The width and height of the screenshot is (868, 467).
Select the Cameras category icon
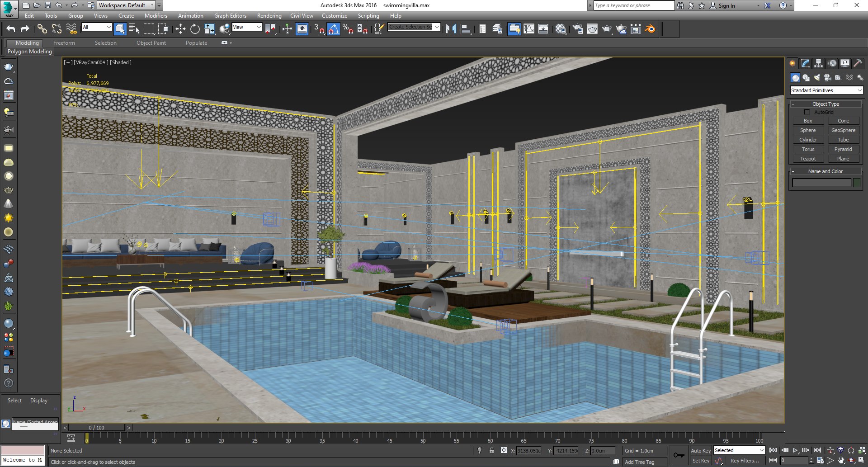pos(828,78)
